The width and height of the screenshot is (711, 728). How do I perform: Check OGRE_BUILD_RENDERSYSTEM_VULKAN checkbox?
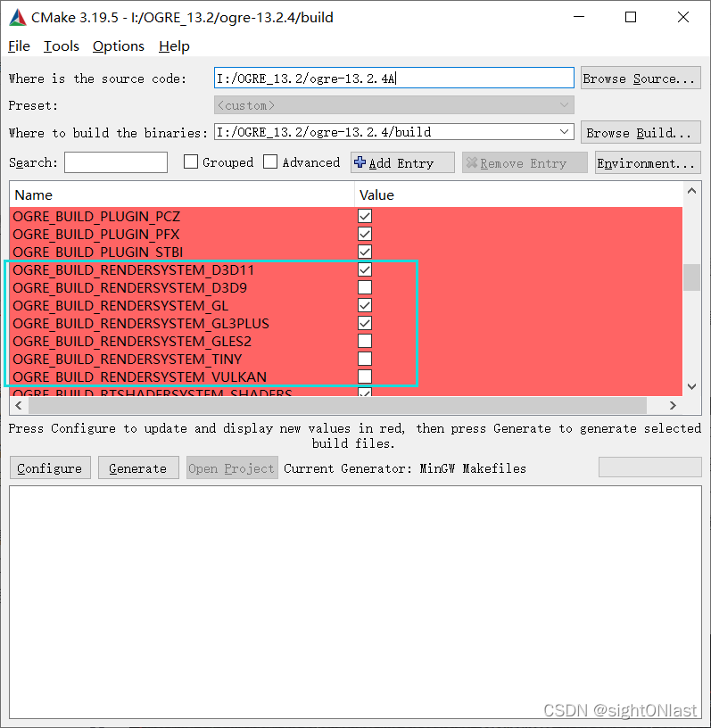pyautogui.click(x=365, y=376)
